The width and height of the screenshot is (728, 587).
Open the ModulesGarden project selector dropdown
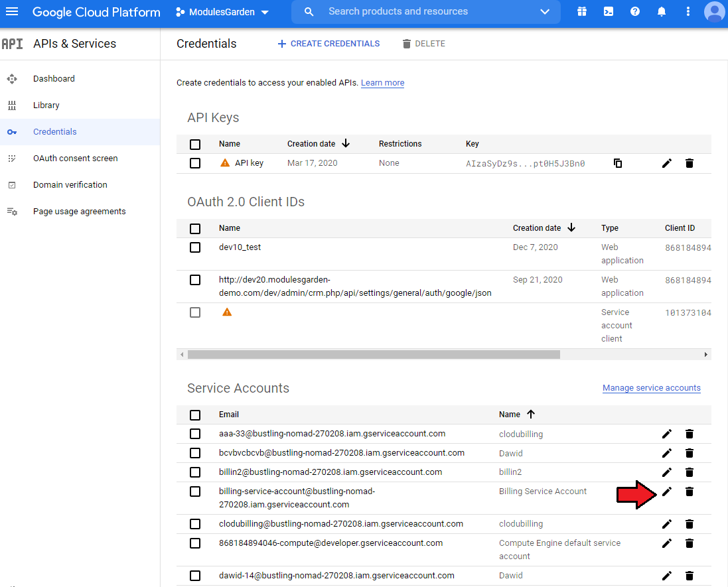coord(222,12)
